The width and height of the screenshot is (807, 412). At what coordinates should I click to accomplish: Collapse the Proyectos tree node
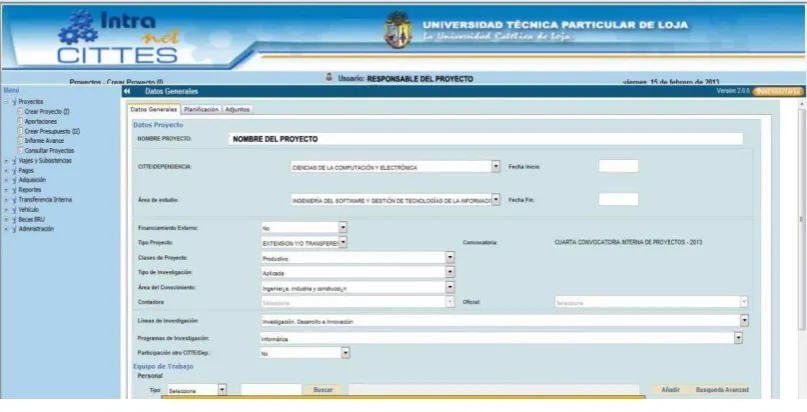[x=6, y=102]
